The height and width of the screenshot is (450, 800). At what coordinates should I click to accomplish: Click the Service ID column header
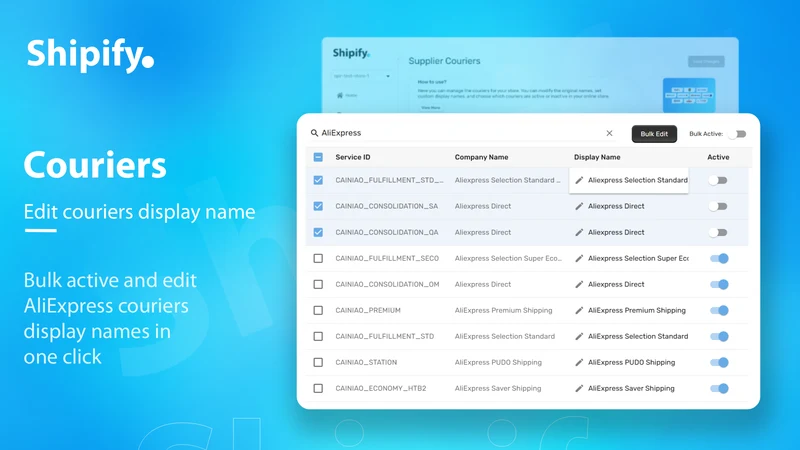353,157
